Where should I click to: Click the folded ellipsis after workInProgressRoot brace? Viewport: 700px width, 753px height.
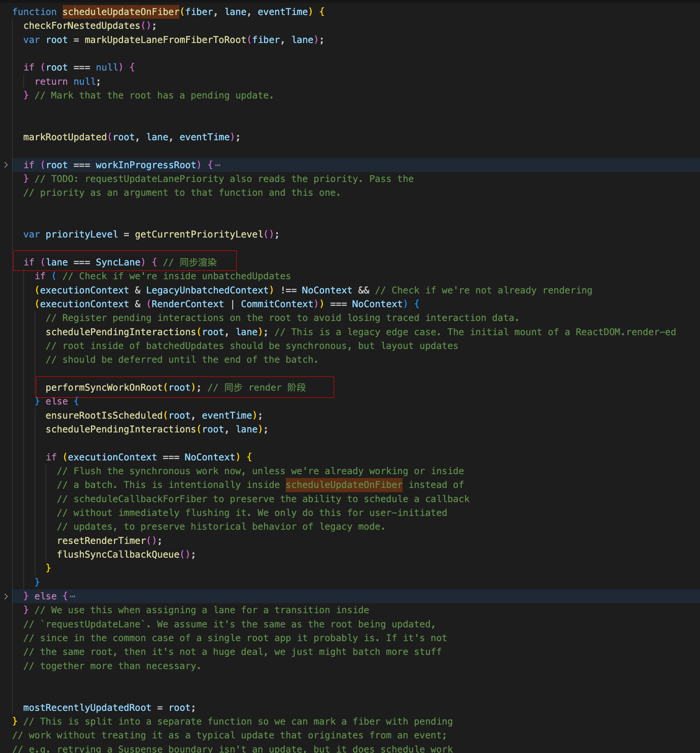click(218, 165)
